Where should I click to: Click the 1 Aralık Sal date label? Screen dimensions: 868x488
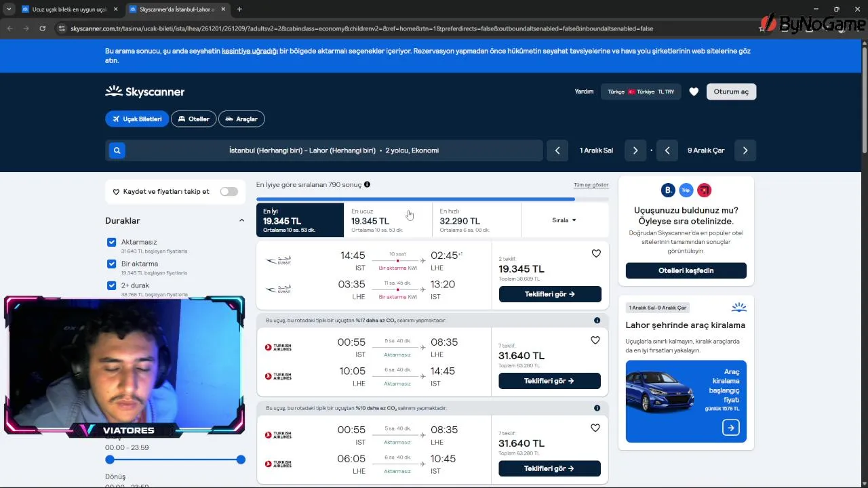click(596, 150)
